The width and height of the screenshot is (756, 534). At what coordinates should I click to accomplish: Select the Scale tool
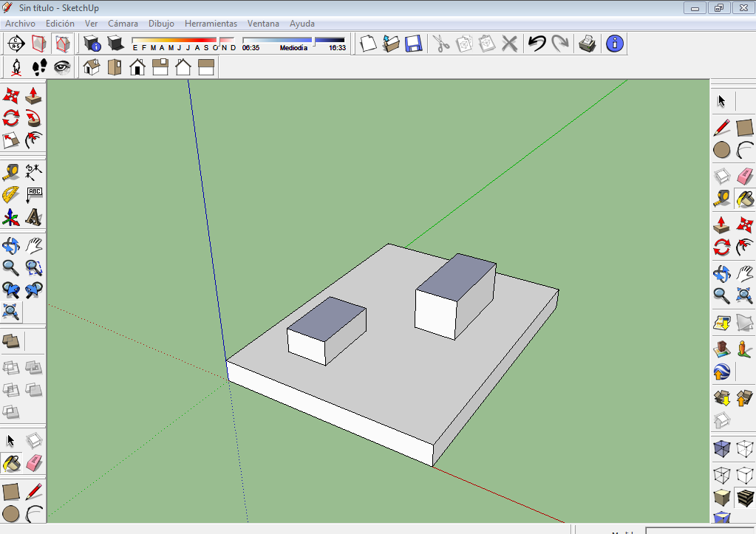coord(10,141)
